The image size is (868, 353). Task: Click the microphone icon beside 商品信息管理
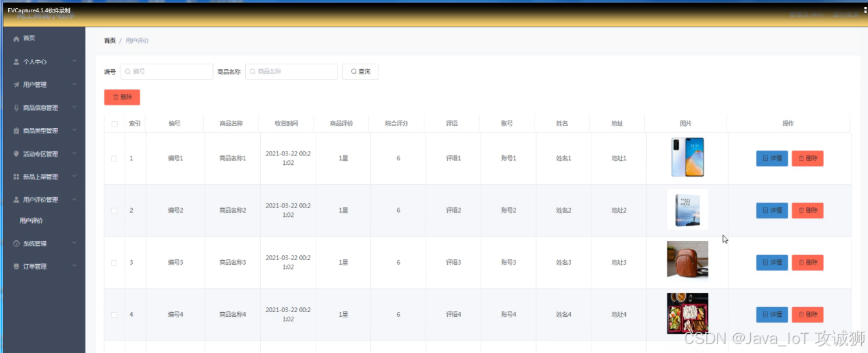(16, 107)
